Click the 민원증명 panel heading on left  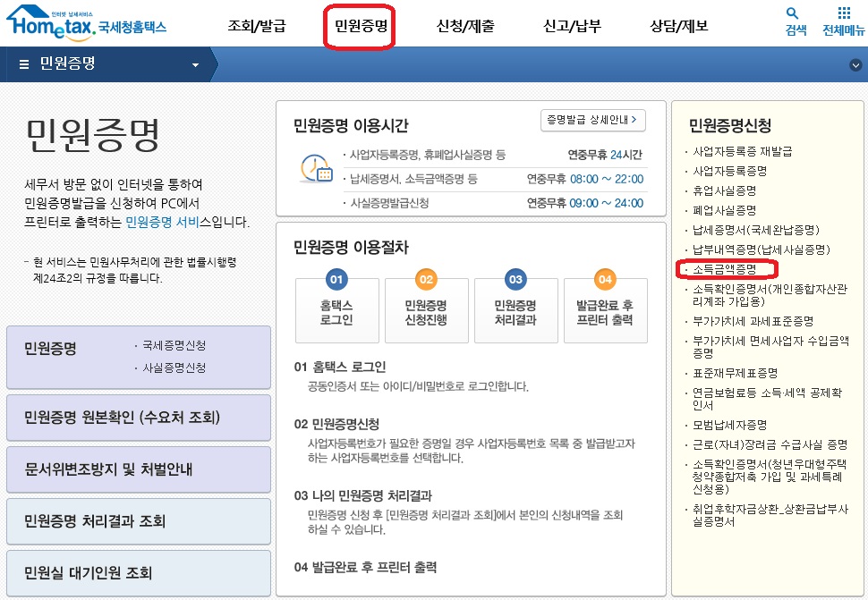click(50, 349)
